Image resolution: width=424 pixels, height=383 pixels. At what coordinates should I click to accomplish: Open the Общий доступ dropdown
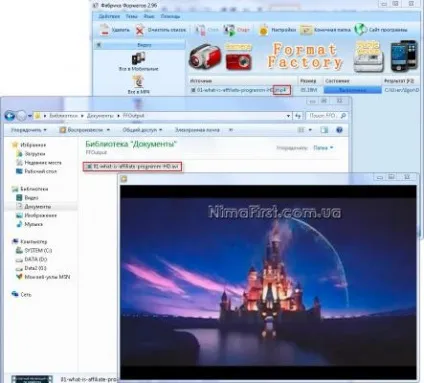point(142,130)
